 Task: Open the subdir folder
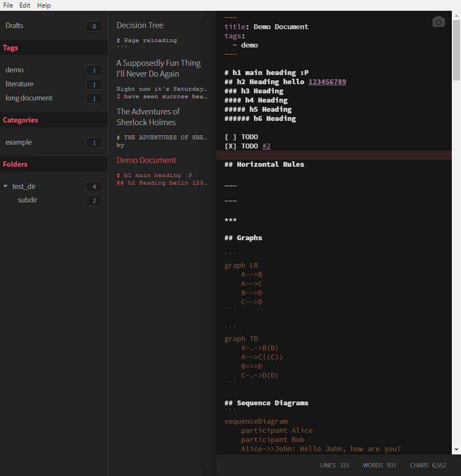coord(27,200)
